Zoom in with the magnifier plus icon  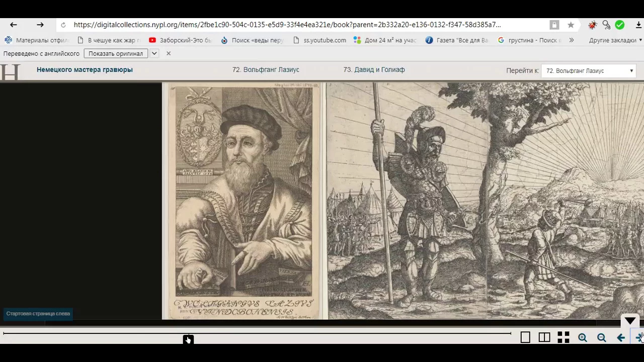(x=583, y=338)
